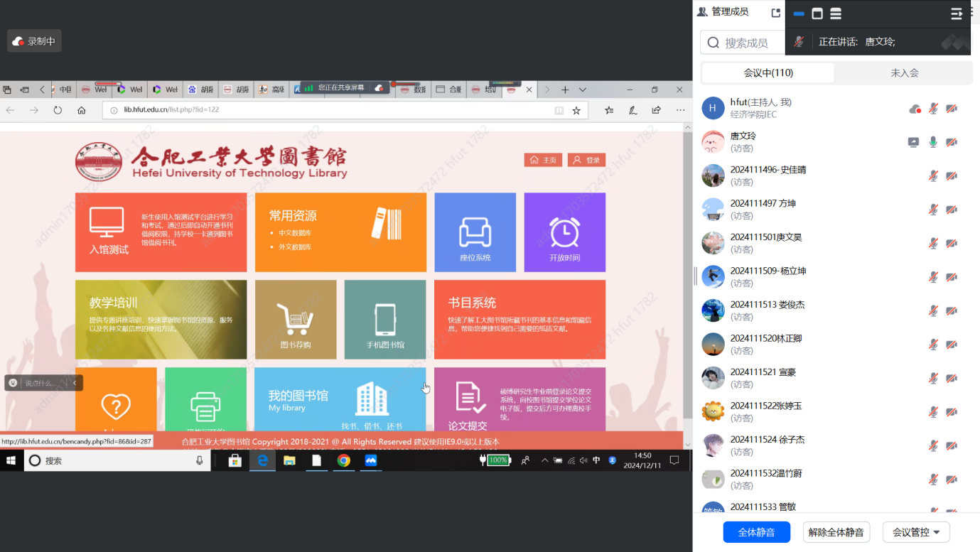Click the 论文提交 document icon

pyautogui.click(x=470, y=398)
